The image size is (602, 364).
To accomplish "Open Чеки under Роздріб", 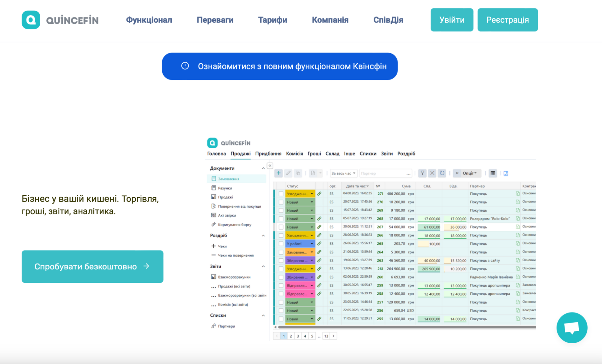I will pos(219,246).
